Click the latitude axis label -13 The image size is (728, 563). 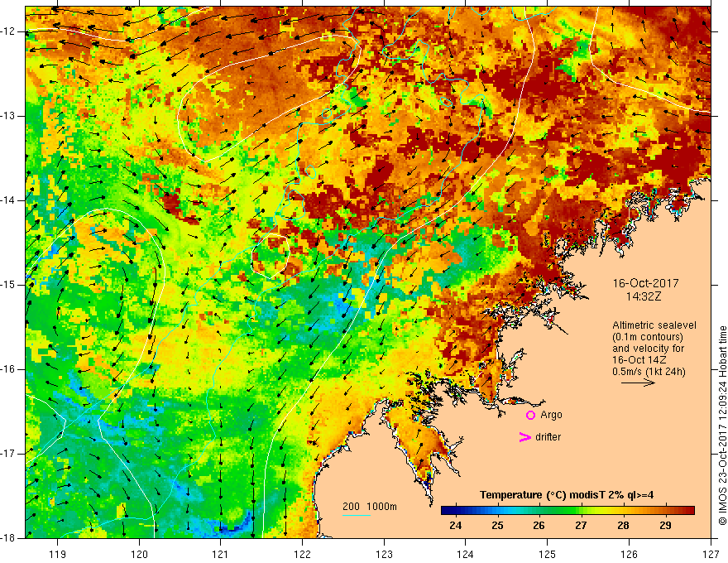pyautogui.click(x=9, y=116)
